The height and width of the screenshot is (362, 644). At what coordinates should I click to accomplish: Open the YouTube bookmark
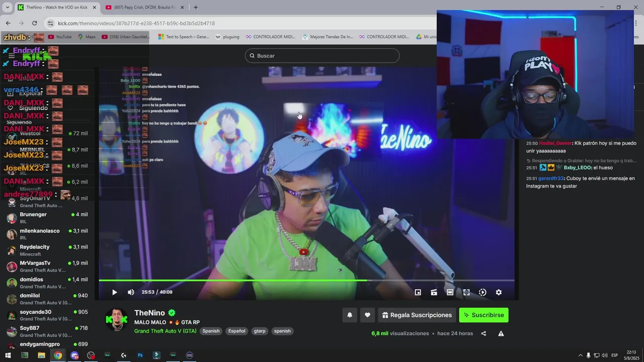click(x=59, y=37)
